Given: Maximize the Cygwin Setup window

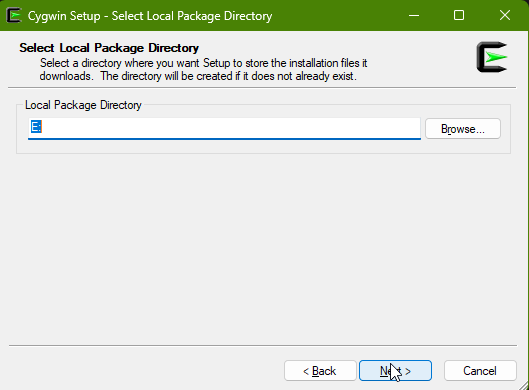Looking at the screenshot, I should click(459, 16).
